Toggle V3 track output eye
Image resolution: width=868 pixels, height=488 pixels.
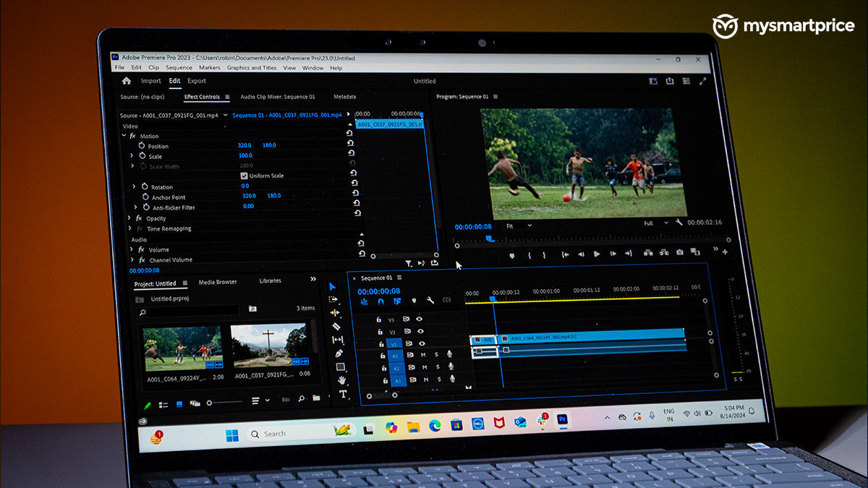pos(419,319)
